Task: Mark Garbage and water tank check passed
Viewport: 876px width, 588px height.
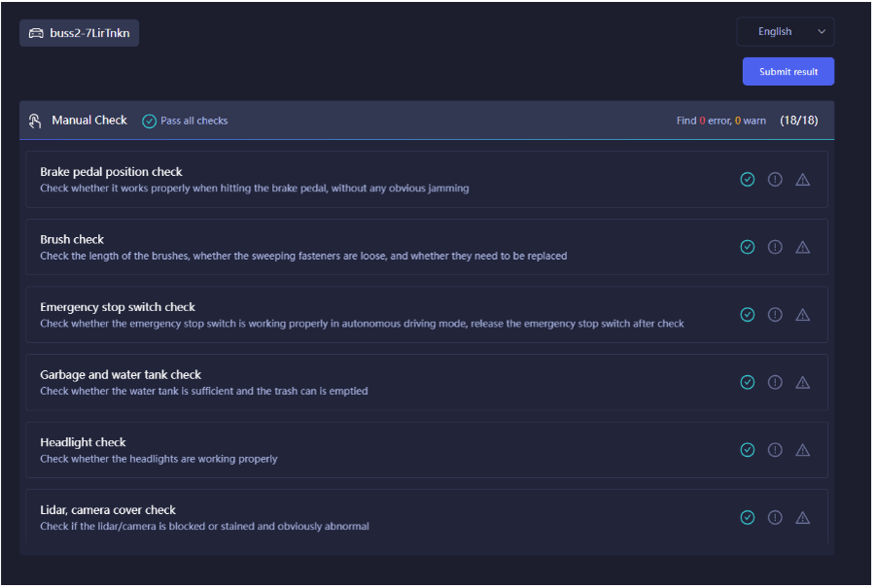Action: 748,382
